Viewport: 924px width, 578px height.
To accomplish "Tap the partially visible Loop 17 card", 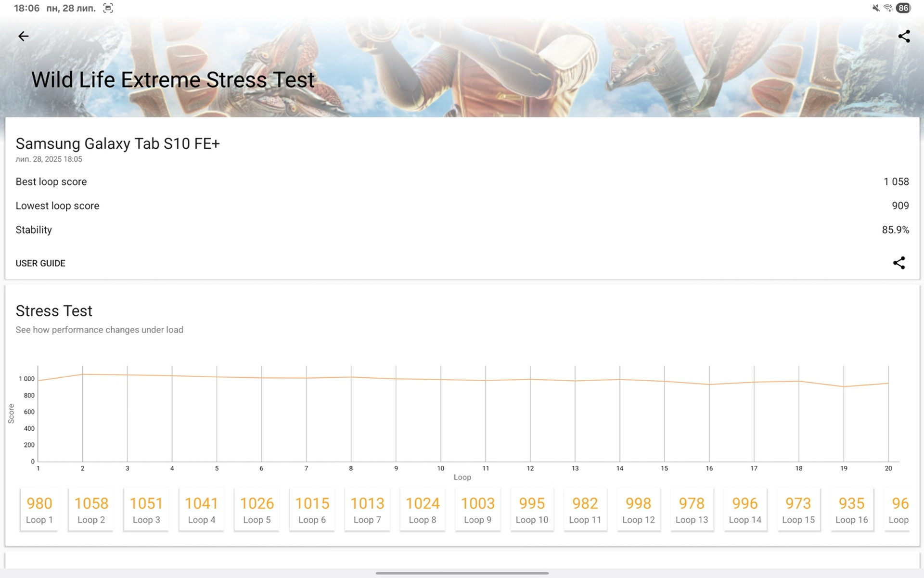I will 898,509.
